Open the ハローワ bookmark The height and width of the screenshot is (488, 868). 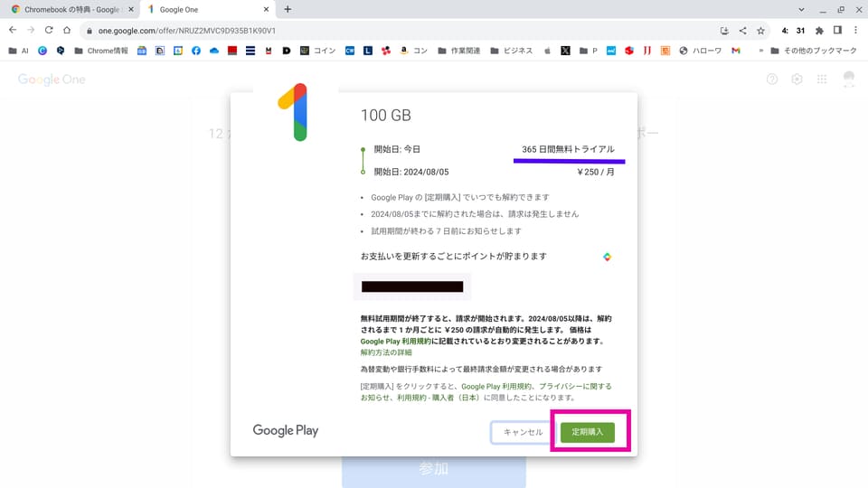pos(700,51)
